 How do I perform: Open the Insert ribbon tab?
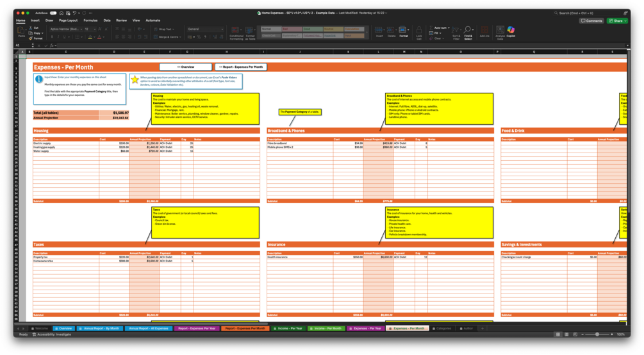pyautogui.click(x=35, y=21)
